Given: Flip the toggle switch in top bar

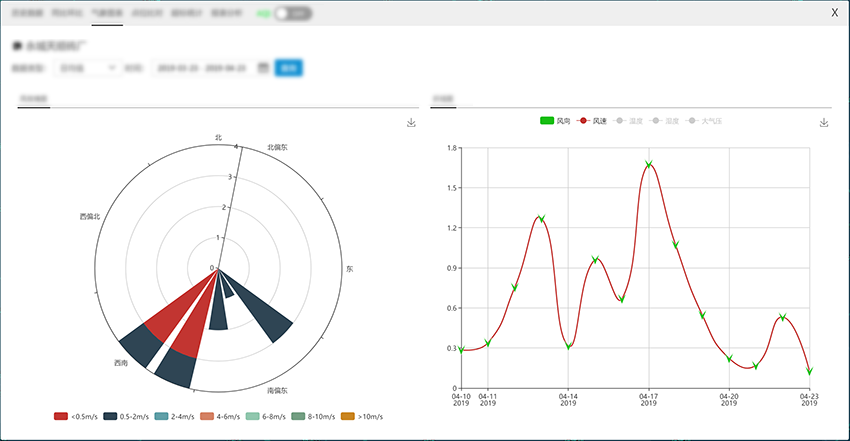Looking at the screenshot, I should pyautogui.click(x=292, y=14).
